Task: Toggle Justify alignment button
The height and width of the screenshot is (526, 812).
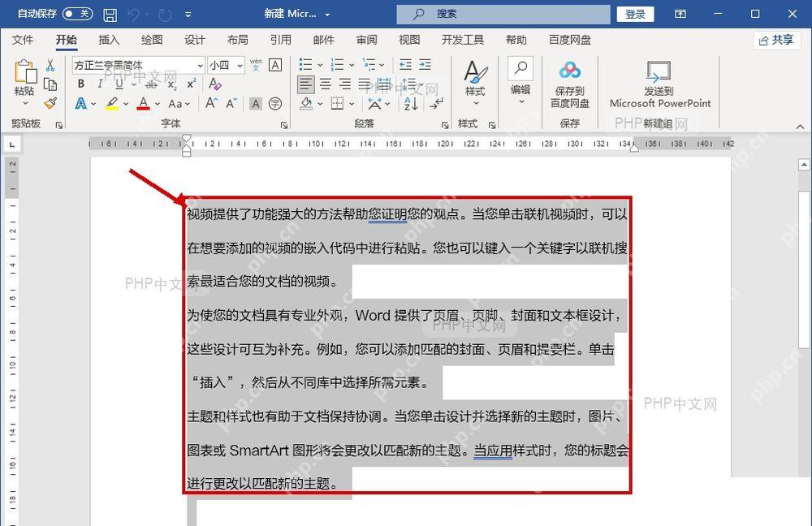Action: pos(365,84)
